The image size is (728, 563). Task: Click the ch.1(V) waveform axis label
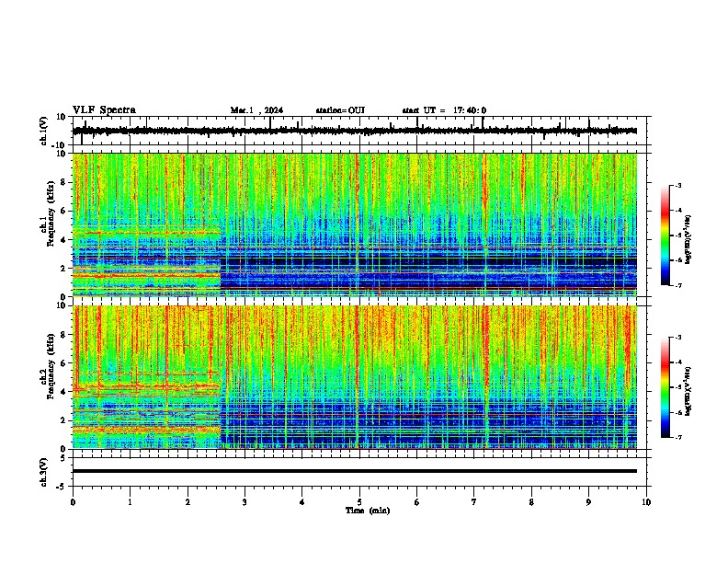click(44, 131)
